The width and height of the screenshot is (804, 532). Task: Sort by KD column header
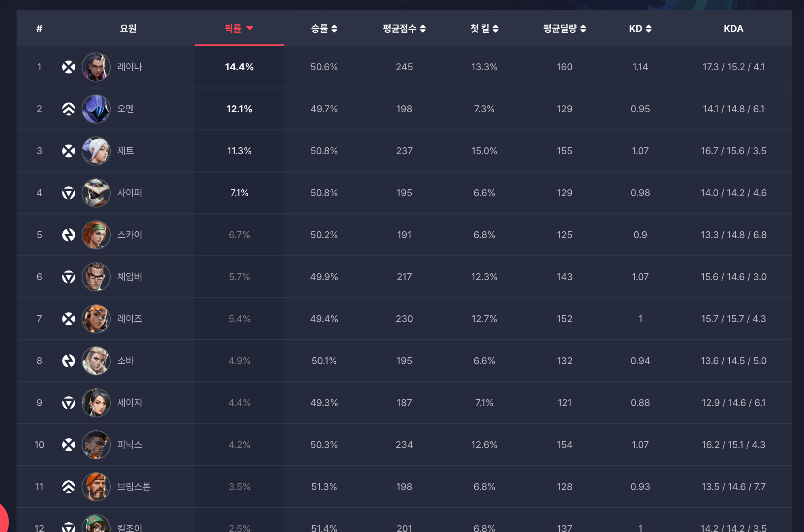pos(640,28)
